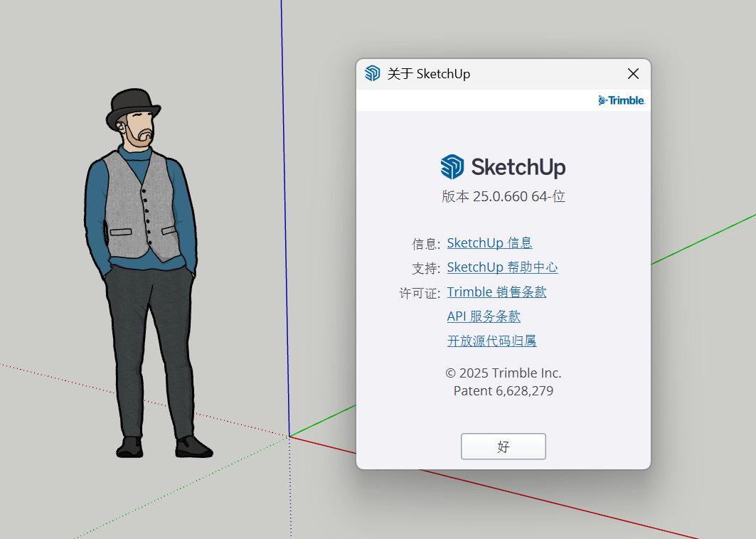756x539 pixels.
Task: Open the SketchUp 信息 link
Action: tap(489, 243)
